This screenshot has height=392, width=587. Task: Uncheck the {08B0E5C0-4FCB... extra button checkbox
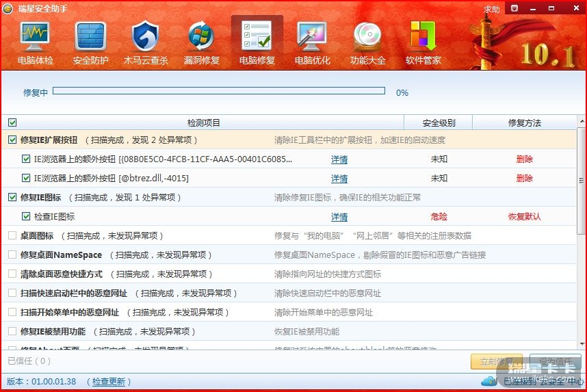[x=26, y=159]
